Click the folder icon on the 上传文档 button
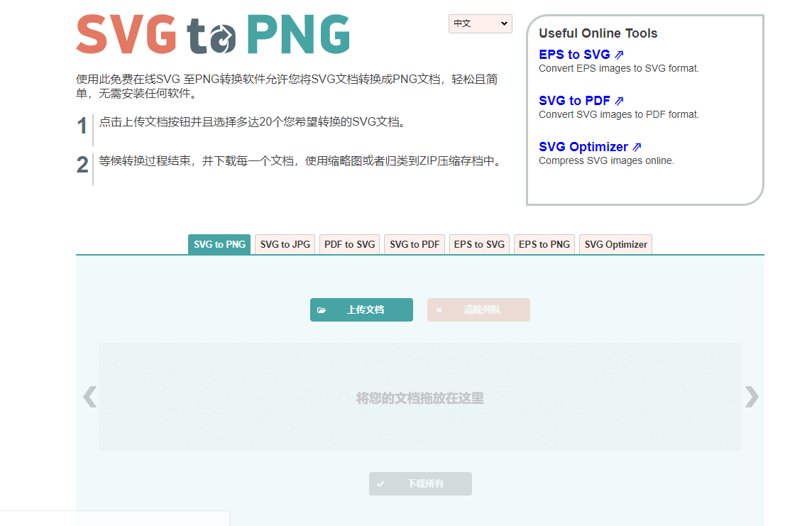 (x=323, y=309)
